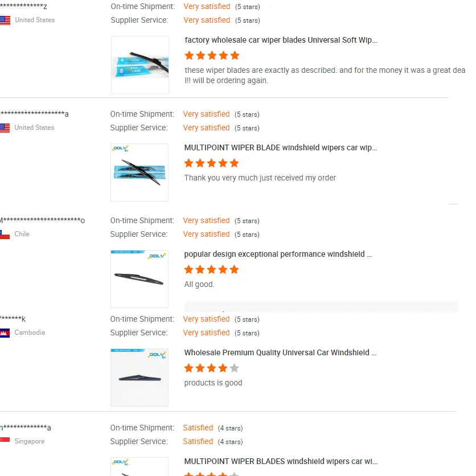
Task: Click the DOLY-branded thumbnail in Chile's review
Action: click(x=139, y=279)
